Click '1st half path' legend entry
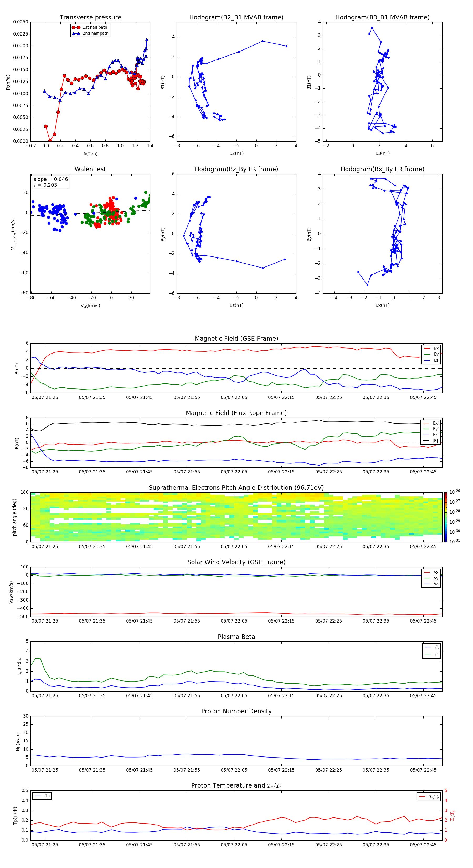This screenshot has width=473, height=868. tap(90, 27)
